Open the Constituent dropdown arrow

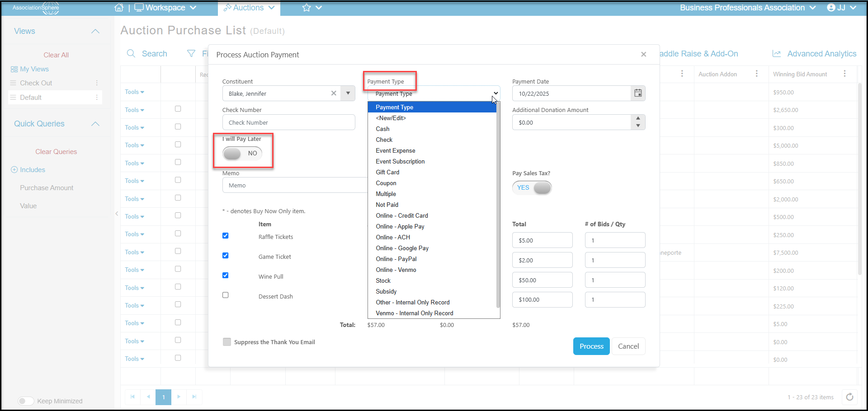click(x=348, y=93)
